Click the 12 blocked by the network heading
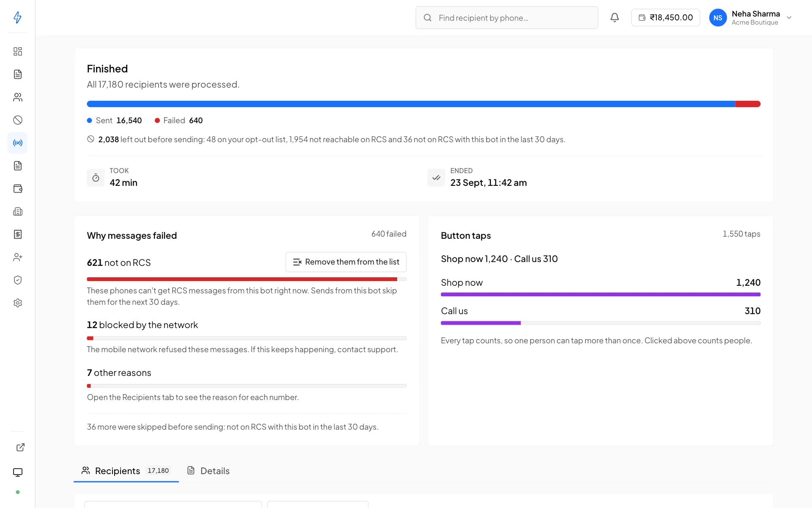Image resolution: width=812 pixels, height=508 pixels. [x=142, y=325]
